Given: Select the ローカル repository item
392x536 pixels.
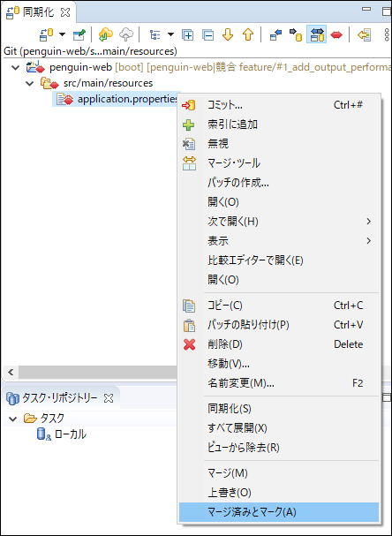Looking at the screenshot, I should (71, 434).
